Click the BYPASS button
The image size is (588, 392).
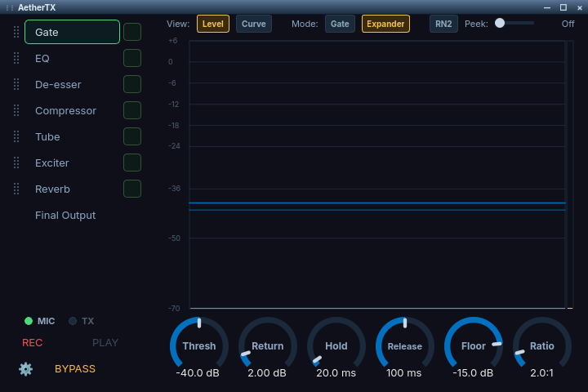click(x=75, y=369)
